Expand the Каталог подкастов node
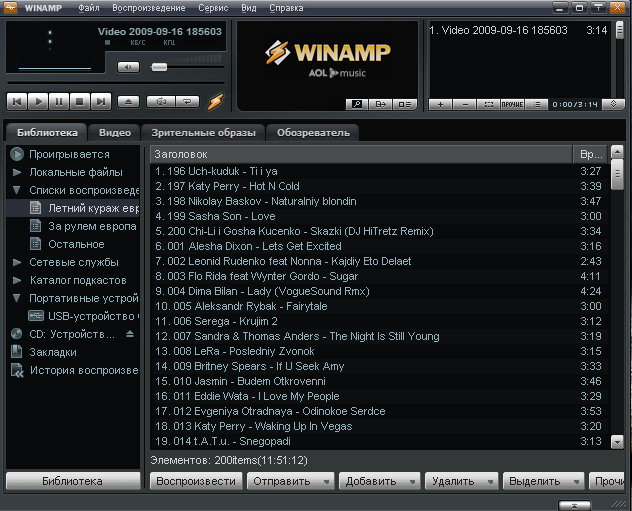 [17, 280]
